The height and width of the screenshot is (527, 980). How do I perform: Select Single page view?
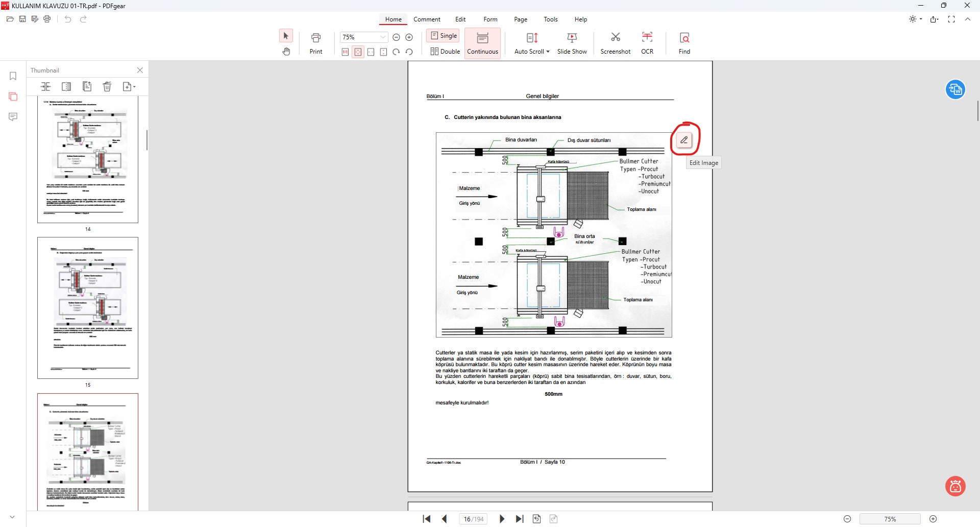point(444,36)
